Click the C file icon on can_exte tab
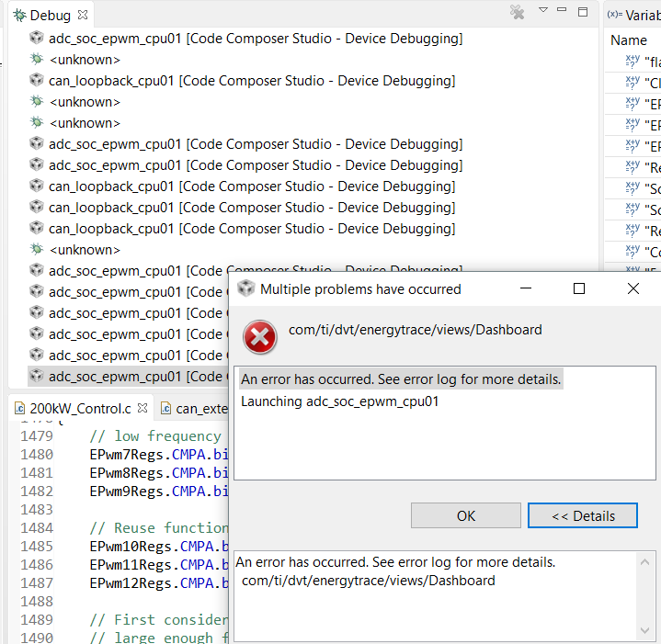 click(x=165, y=408)
